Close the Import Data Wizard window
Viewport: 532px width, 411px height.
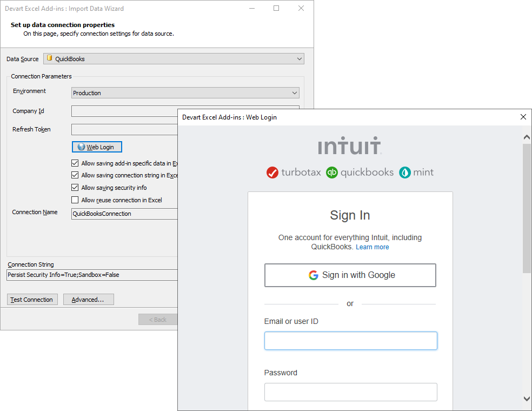point(301,8)
